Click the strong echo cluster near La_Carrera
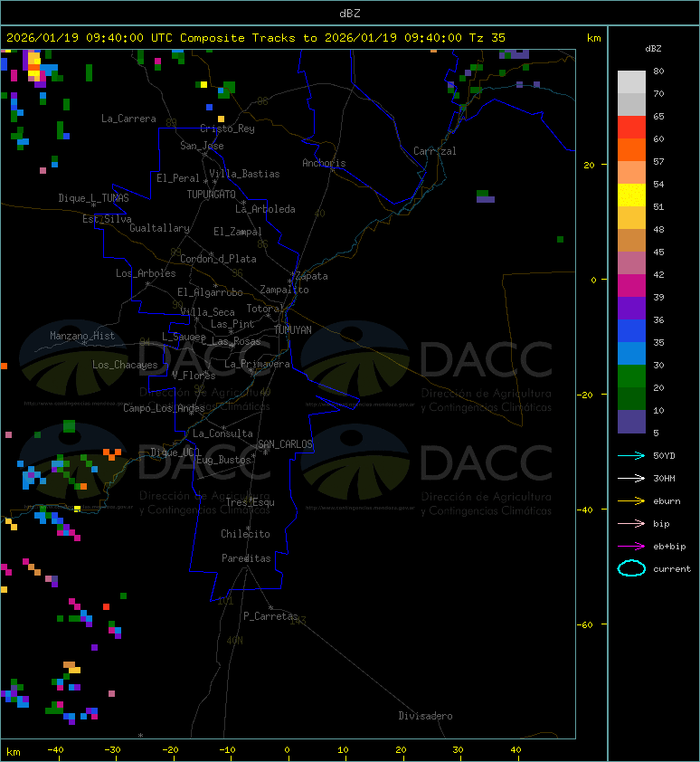This screenshot has width=700, height=762. pyautogui.click(x=36, y=68)
